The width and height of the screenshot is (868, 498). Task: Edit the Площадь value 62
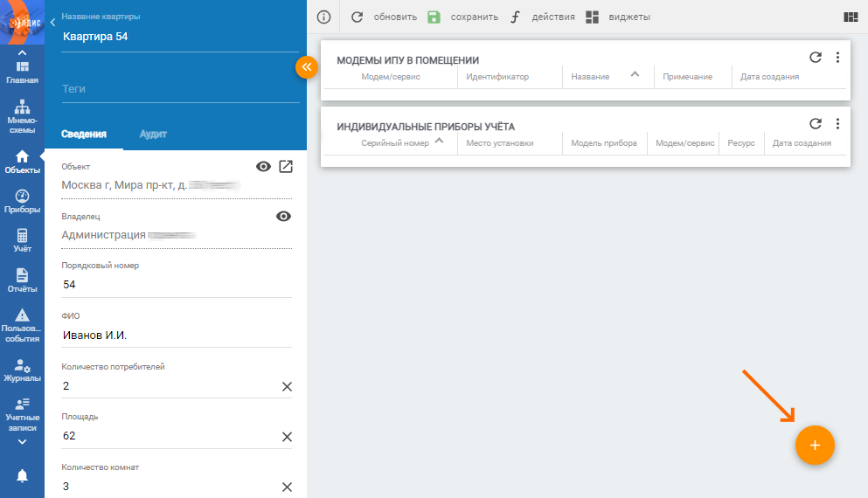click(169, 436)
